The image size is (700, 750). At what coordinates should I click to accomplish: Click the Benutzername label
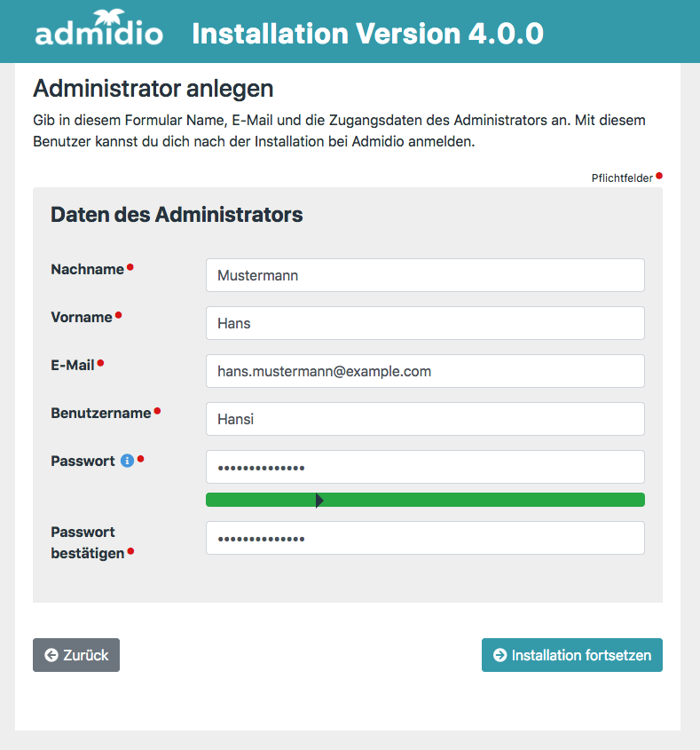(100, 413)
